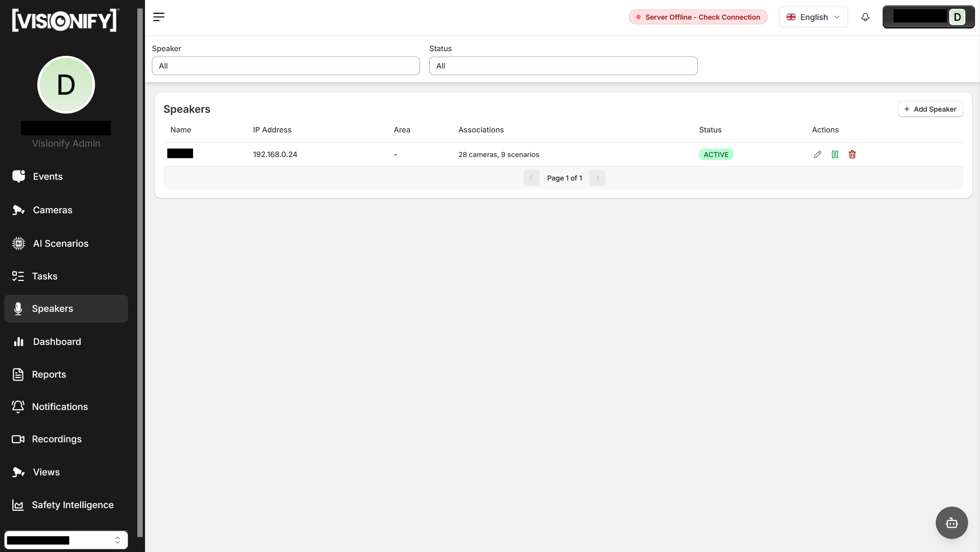Click '28 cameras, 9 scenarios' associations cell
Image resolution: width=980 pixels, height=552 pixels.
[498, 154]
